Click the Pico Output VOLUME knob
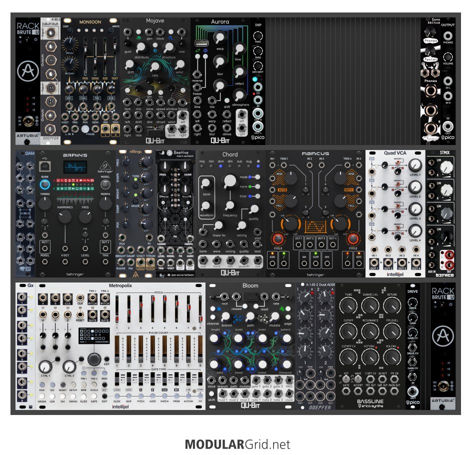 (448, 57)
